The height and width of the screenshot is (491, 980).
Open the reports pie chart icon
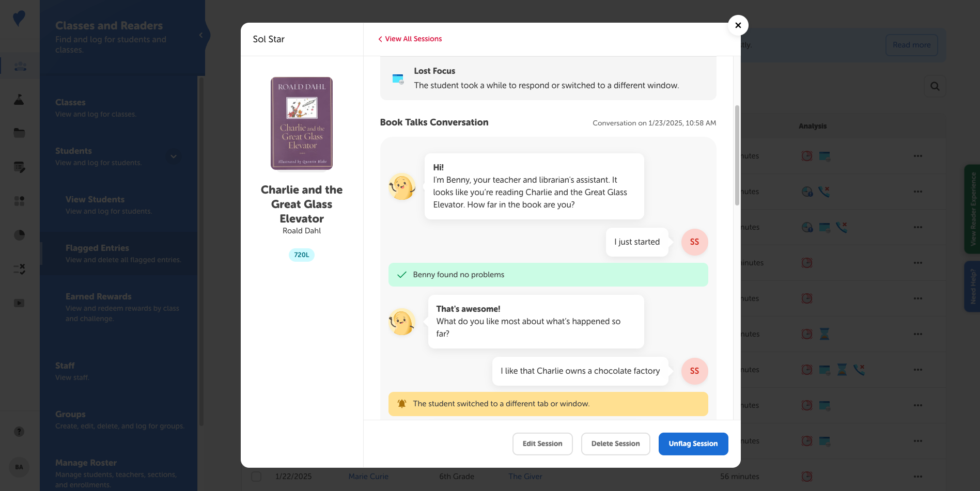[x=19, y=235]
